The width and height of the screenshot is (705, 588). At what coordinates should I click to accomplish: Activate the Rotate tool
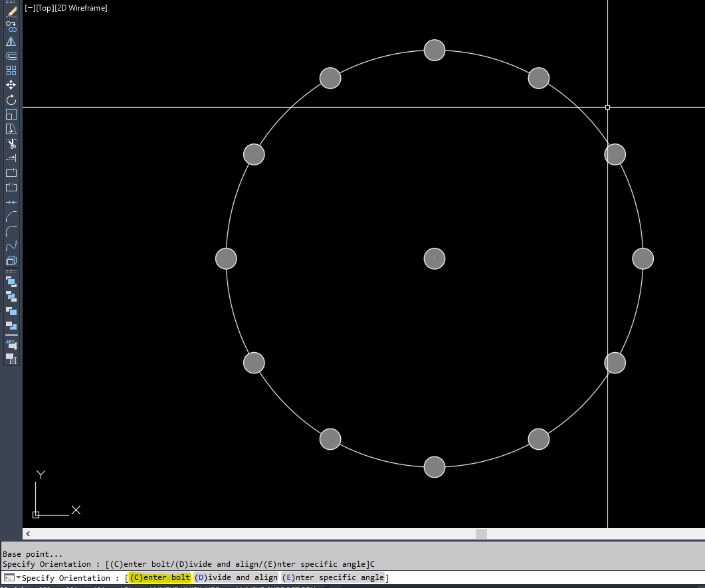tap(11, 100)
